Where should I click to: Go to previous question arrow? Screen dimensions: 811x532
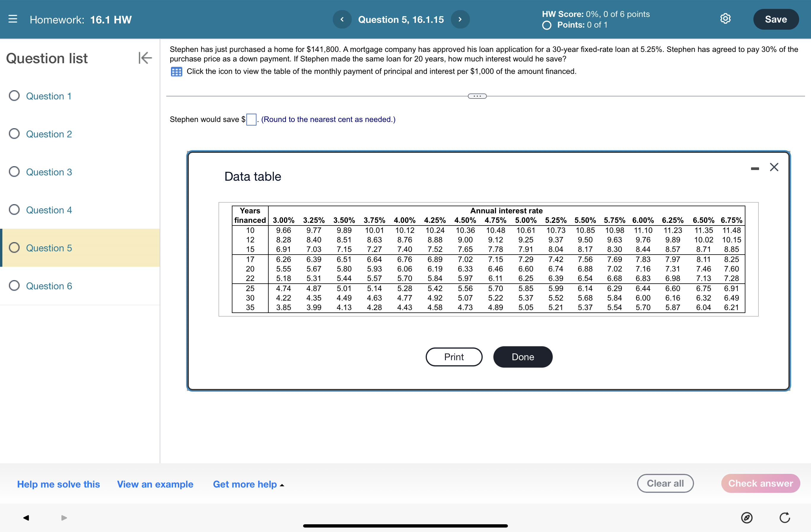(x=342, y=19)
